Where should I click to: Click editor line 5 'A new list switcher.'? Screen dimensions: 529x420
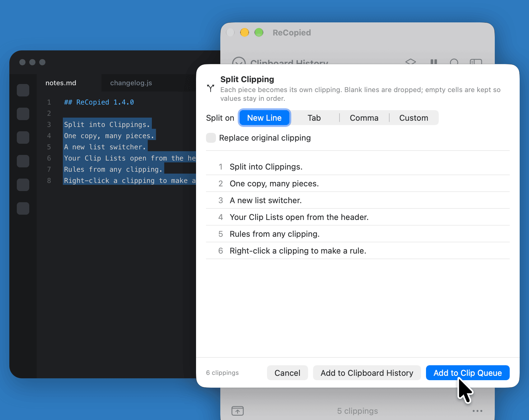pos(105,147)
